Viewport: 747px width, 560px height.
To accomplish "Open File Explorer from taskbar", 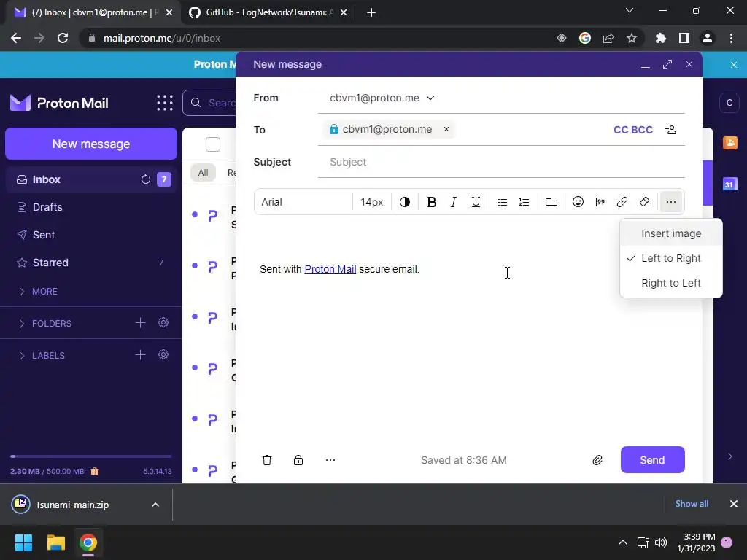I will tap(55, 542).
